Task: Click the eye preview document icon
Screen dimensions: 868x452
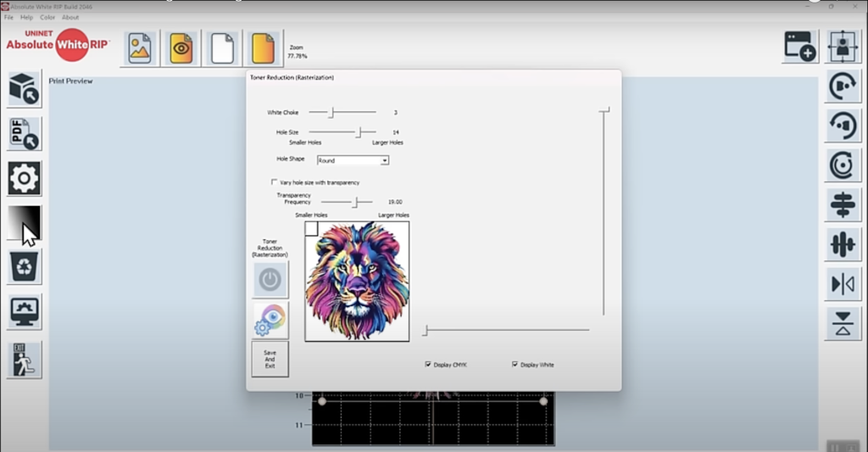Action: point(181,48)
